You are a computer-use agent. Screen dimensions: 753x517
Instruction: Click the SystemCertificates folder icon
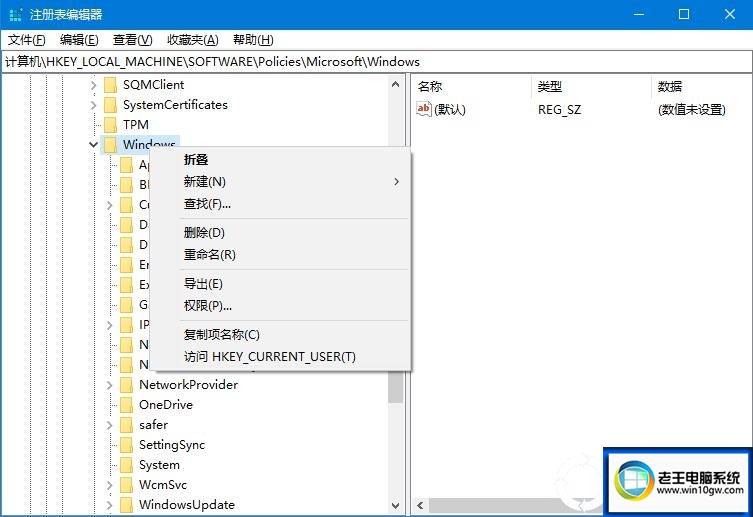(x=110, y=105)
